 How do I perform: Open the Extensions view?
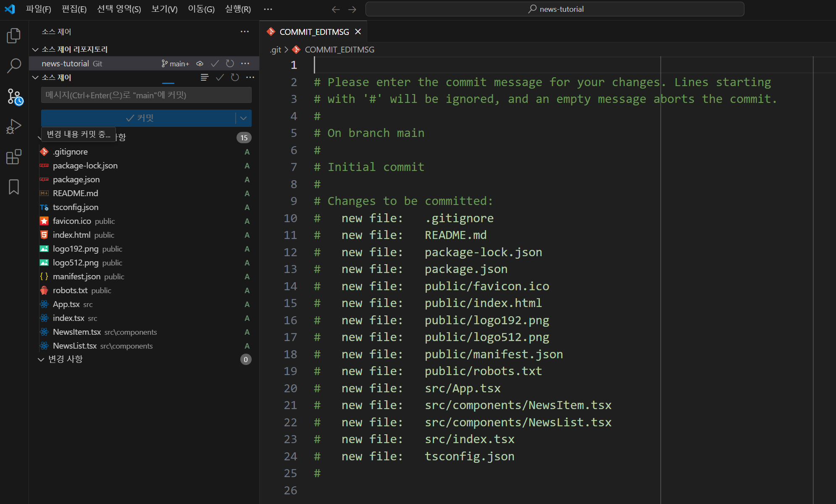pos(14,157)
